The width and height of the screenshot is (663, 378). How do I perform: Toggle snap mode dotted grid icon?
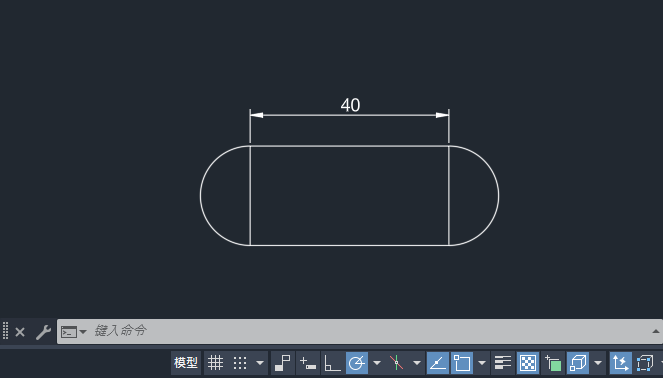tap(240, 363)
